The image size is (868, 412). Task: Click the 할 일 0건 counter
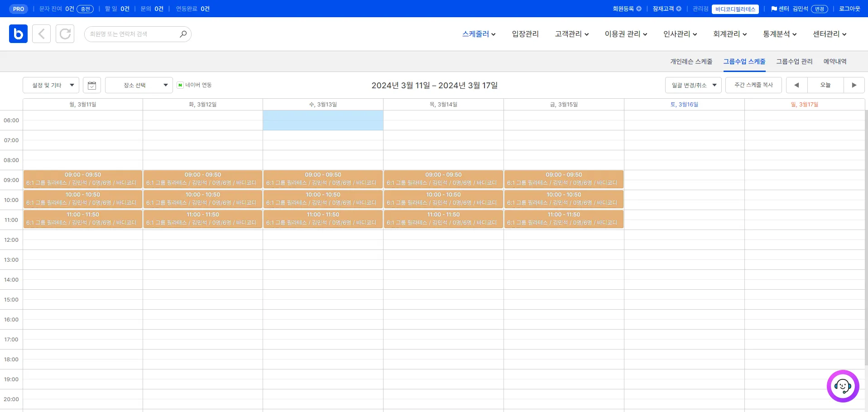click(117, 9)
